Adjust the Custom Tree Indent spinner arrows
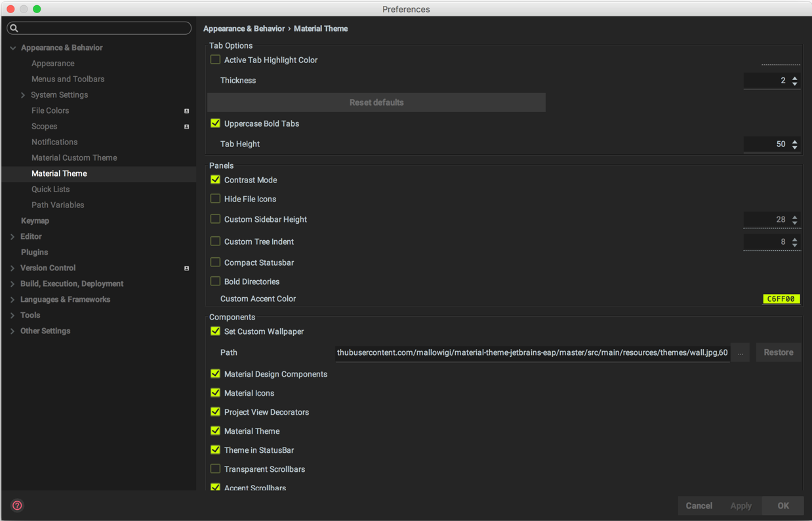Image resolution: width=812 pixels, height=521 pixels. click(x=795, y=242)
